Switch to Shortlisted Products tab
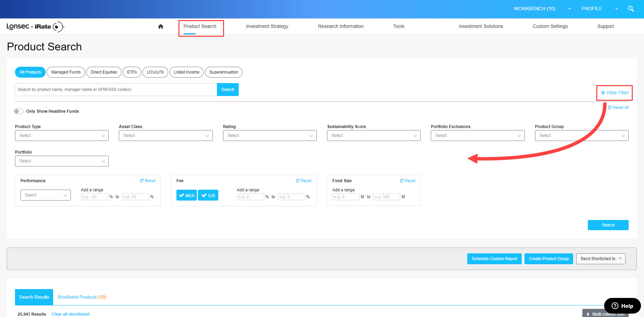The image size is (644, 317). pyautogui.click(x=81, y=297)
